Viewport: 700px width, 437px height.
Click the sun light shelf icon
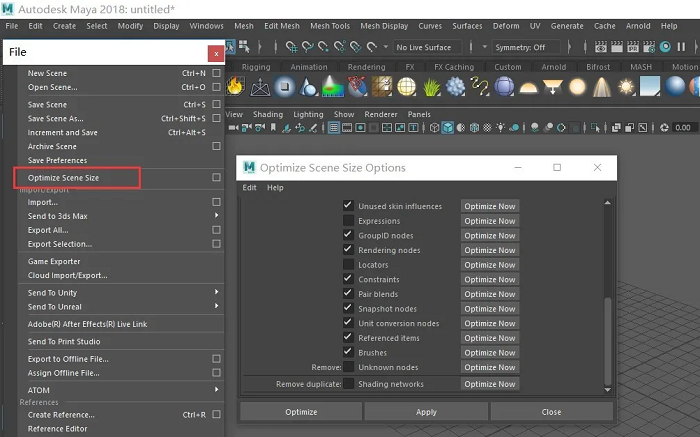tap(628, 88)
